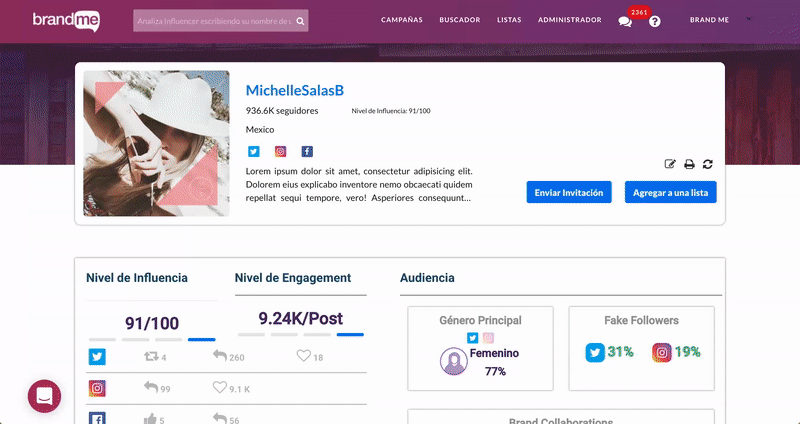Open the chat support bubble
This screenshot has height=424, width=800.
[44, 396]
